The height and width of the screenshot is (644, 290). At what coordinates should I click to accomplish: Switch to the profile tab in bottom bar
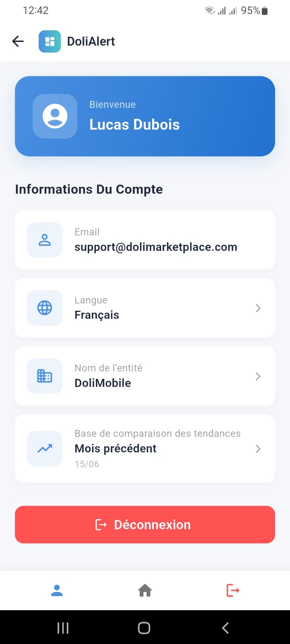coord(57,590)
